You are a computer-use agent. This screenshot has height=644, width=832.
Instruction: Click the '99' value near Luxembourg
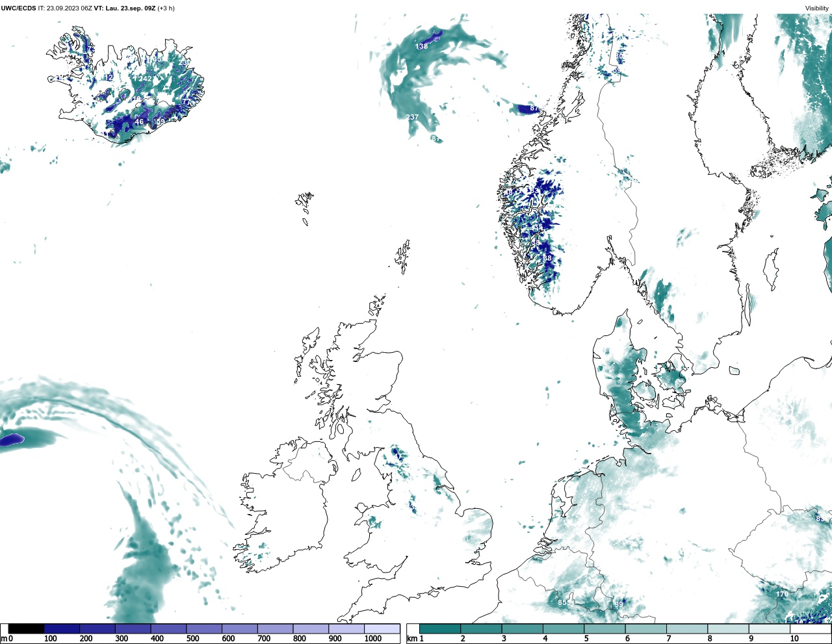point(619,605)
